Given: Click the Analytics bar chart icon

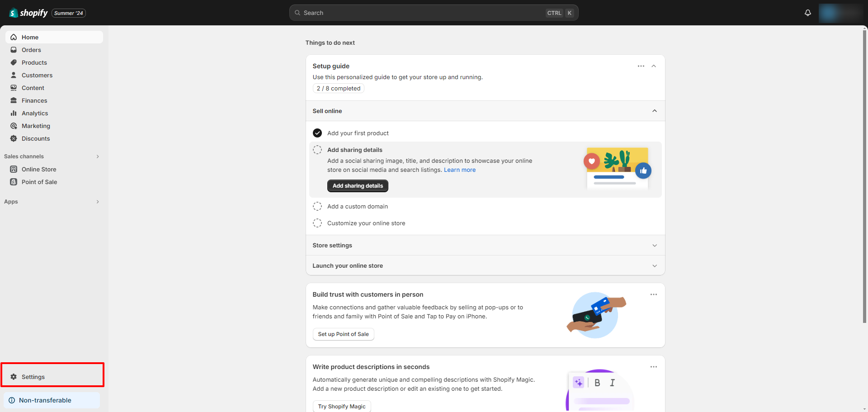Looking at the screenshot, I should [x=14, y=113].
